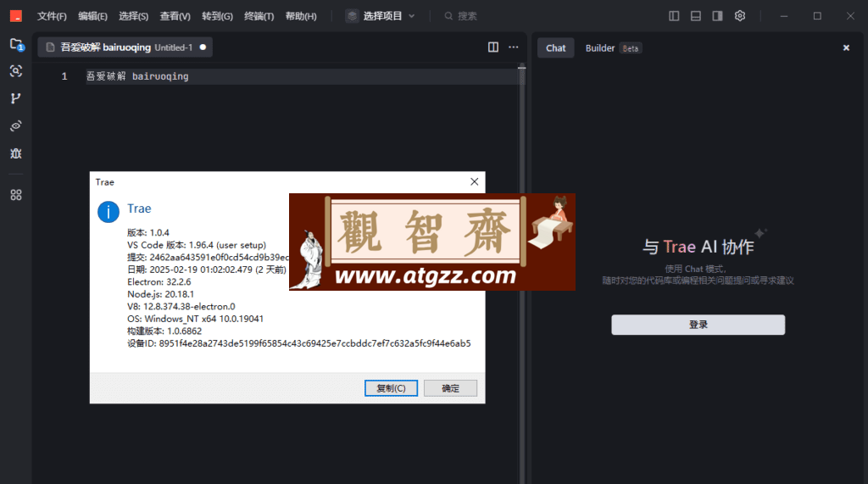Open the Explorer icon in activity bar
The width and height of the screenshot is (868, 484).
pyautogui.click(x=16, y=44)
